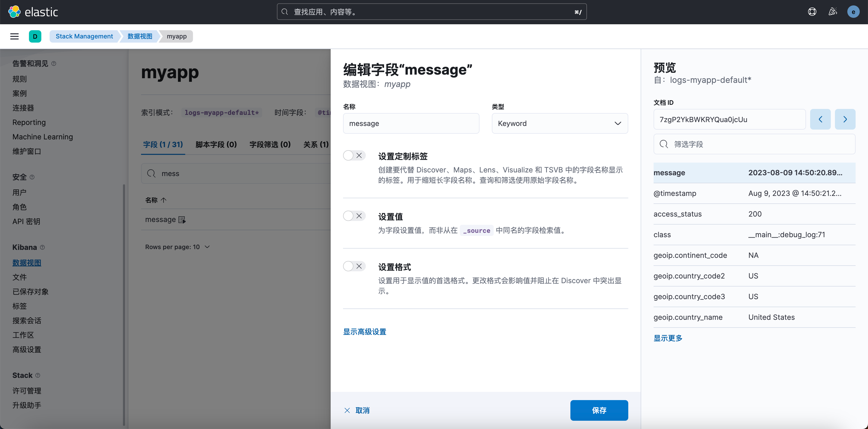
Task: Open 案例 in the sidebar
Action: pyautogui.click(x=20, y=93)
